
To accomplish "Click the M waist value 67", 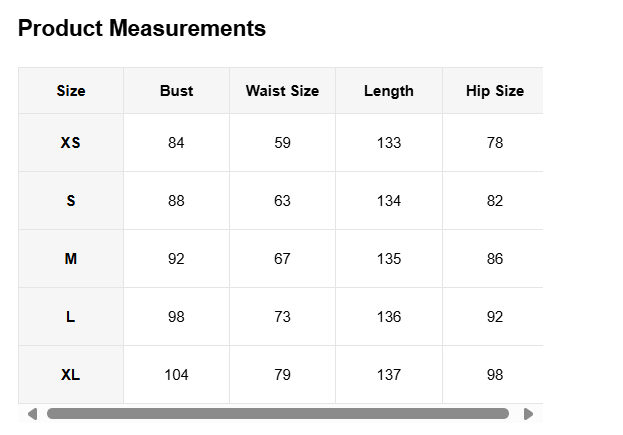I will click(282, 259).
